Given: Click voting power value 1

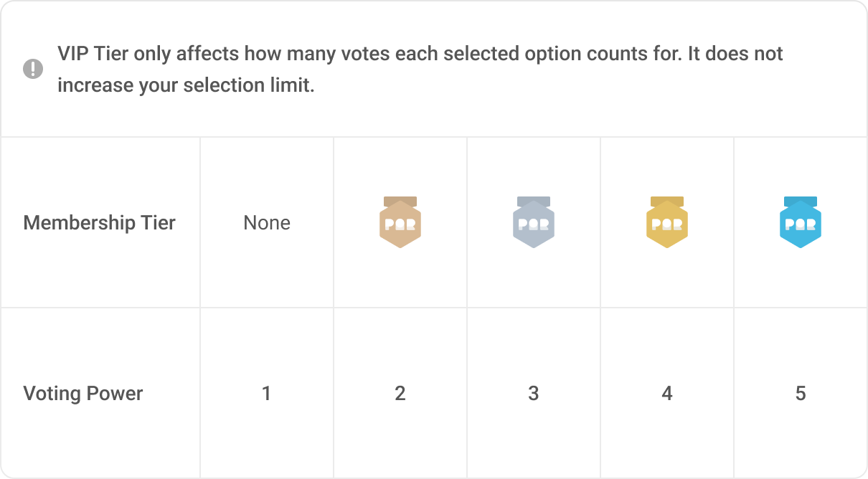Looking at the screenshot, I should (267, 394).
